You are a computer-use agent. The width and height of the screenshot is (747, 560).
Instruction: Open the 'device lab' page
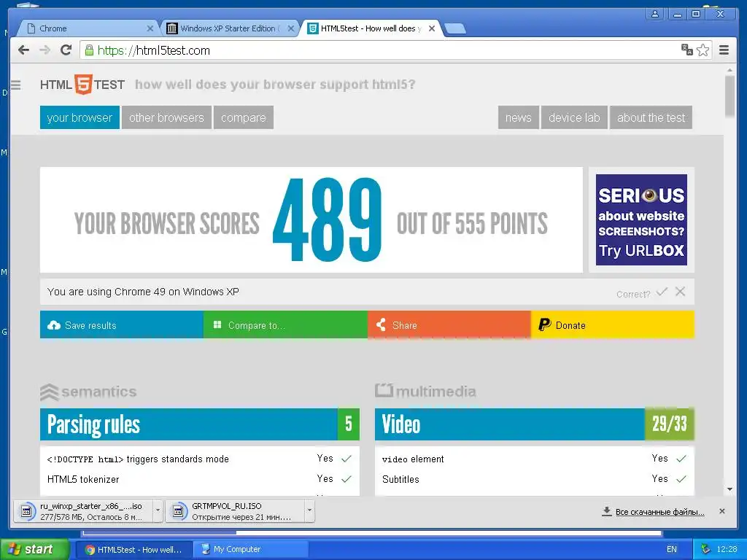tap(574, 117)
